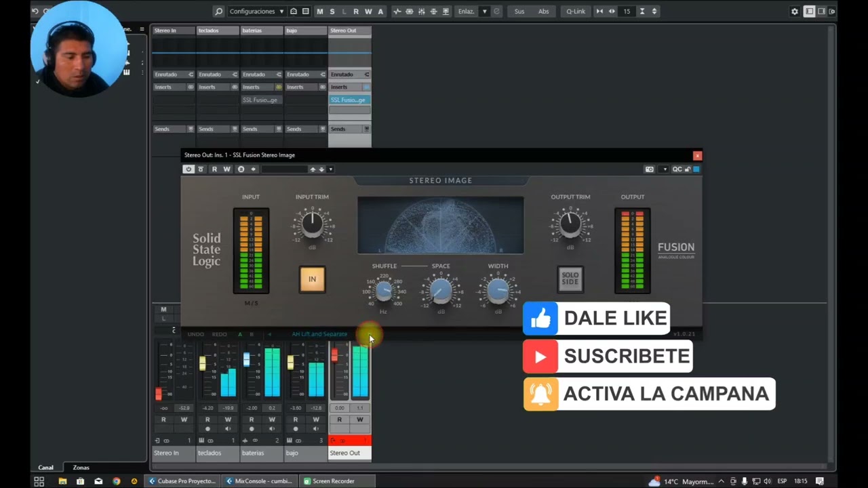The height and width of the screenshot is (488, 868).
Task: Switch to the Canal tab
Action: click(45, 468)
